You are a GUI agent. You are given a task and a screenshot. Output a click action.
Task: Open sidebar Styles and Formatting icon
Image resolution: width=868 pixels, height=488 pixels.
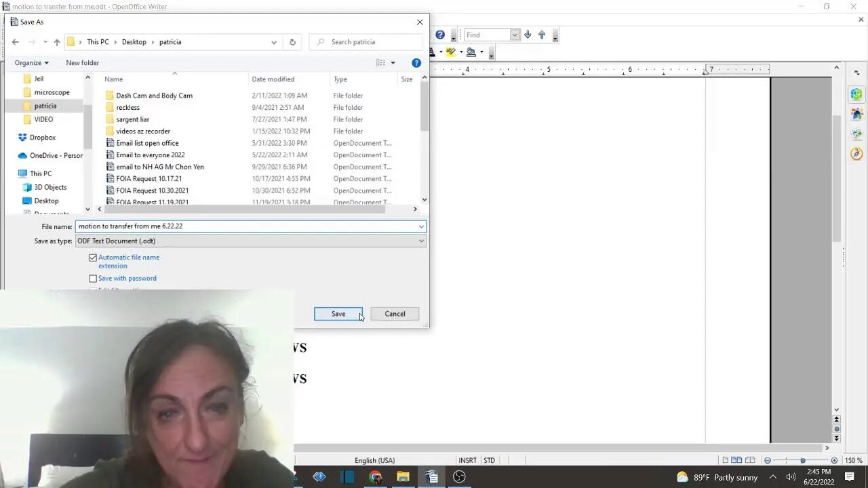tap(856, 114)
